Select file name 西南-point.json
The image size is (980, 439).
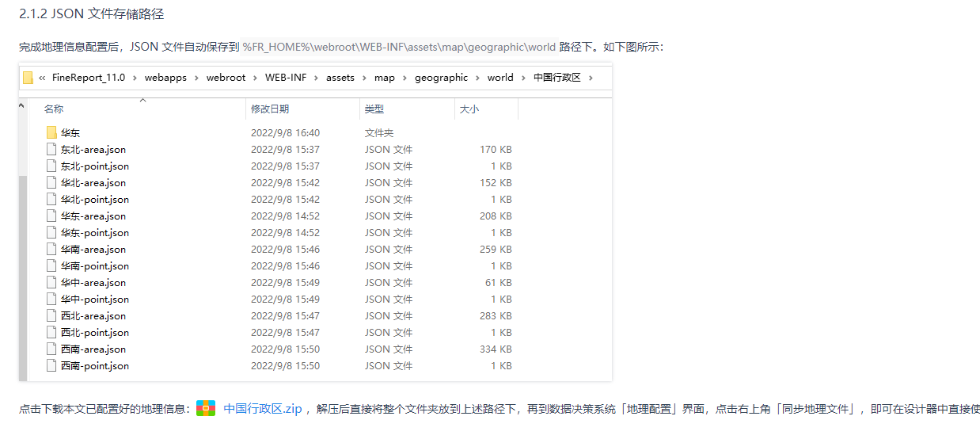click(95, 366)
